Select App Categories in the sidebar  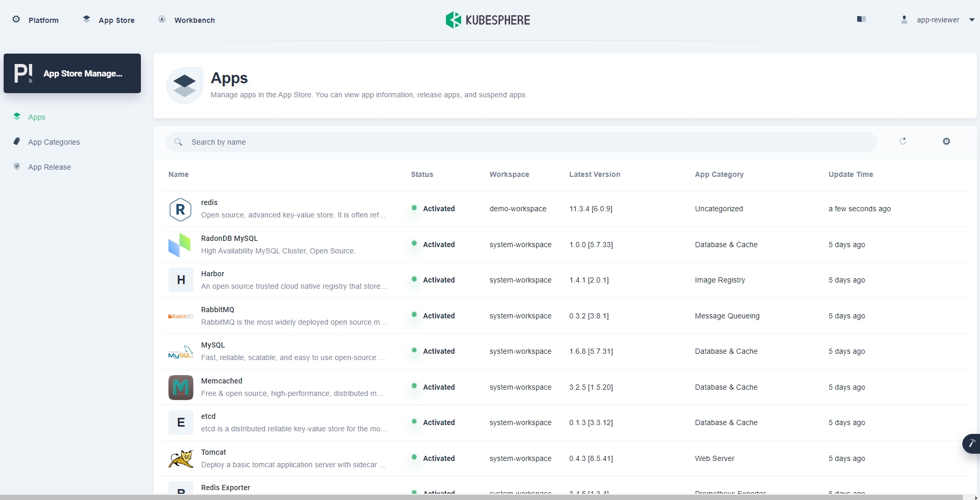54,142
